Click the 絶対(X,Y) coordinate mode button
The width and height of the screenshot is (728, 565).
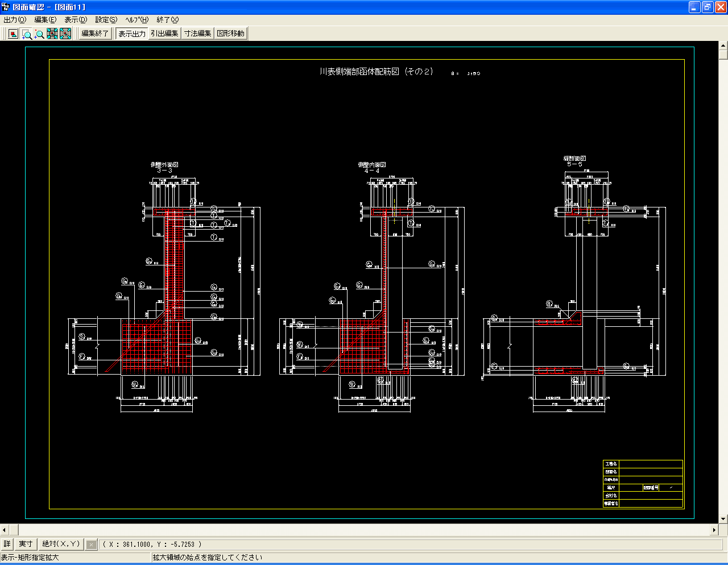(x=62, y=544)
